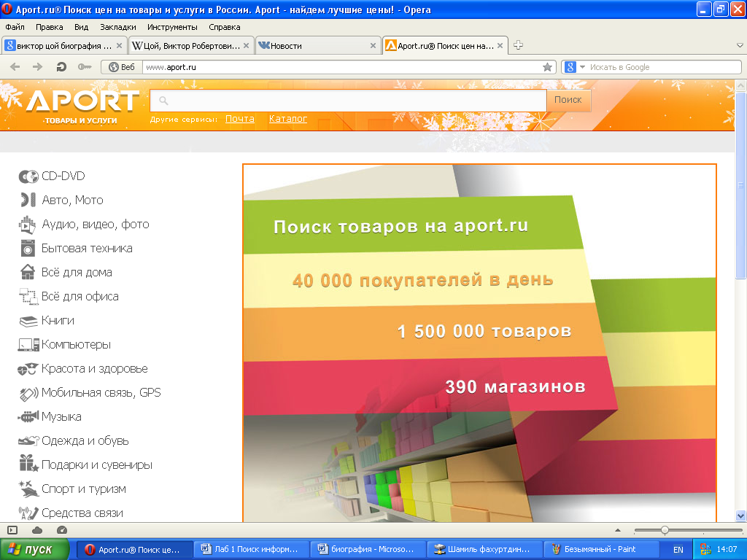The width and height of the screenshot is (747, 560).
Task: Open the Закладки menu
Action: click(x=117, y=27)
